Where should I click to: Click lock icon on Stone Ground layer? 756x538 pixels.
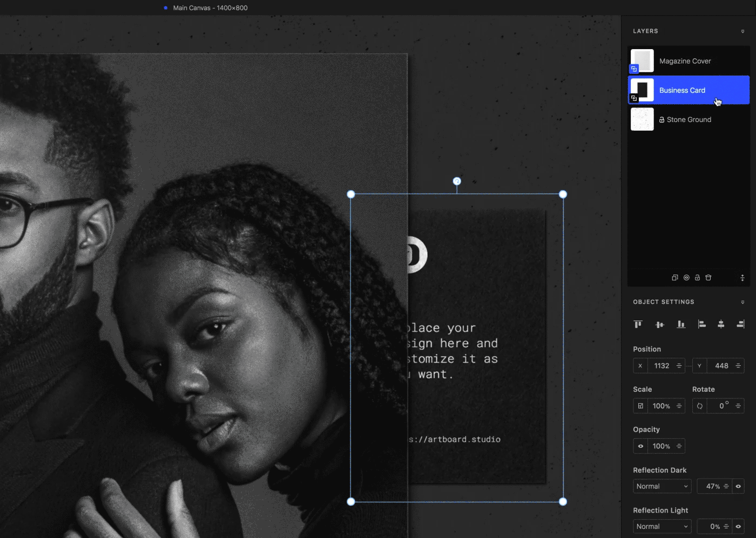(x=661, y=120)
